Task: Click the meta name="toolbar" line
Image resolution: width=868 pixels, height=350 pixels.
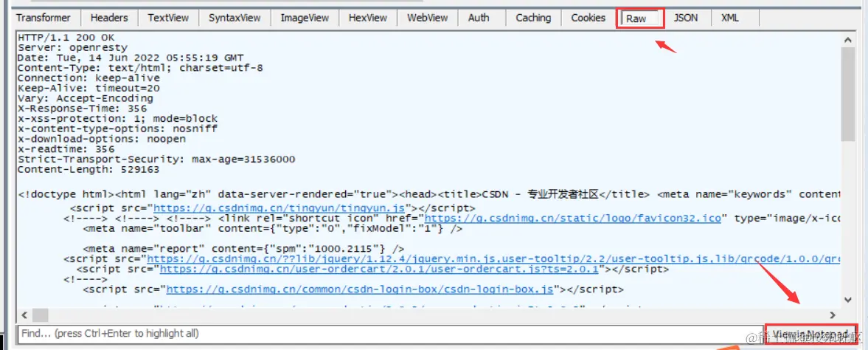Action: click(272, 228)
